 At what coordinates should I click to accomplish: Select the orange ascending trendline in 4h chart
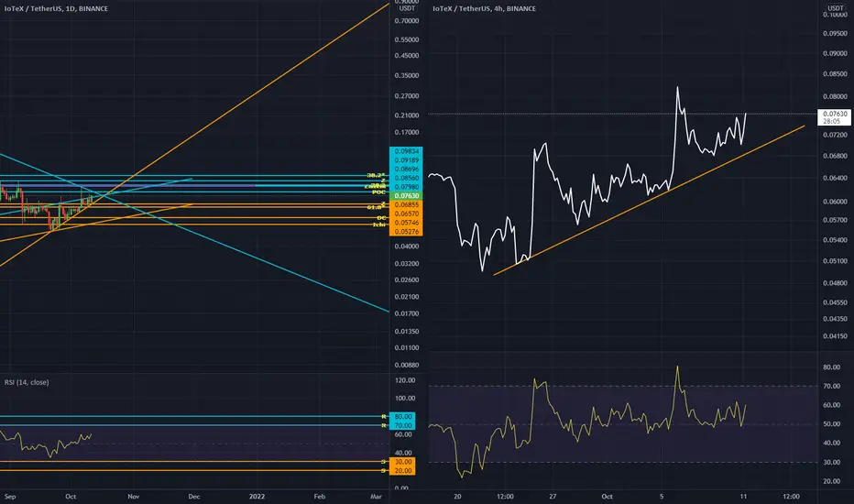click(648, 201)
